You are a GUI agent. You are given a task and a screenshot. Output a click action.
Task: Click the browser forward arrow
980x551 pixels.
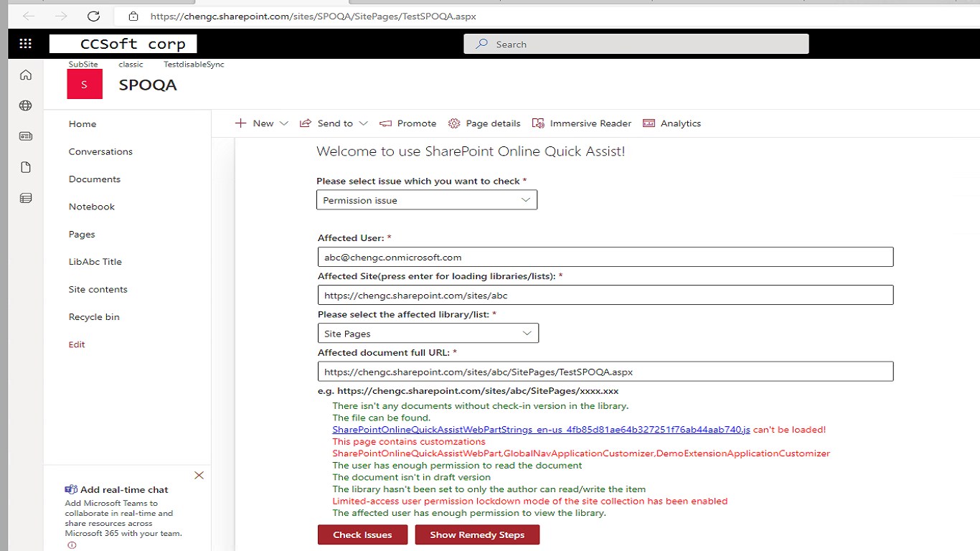point(61,16)
